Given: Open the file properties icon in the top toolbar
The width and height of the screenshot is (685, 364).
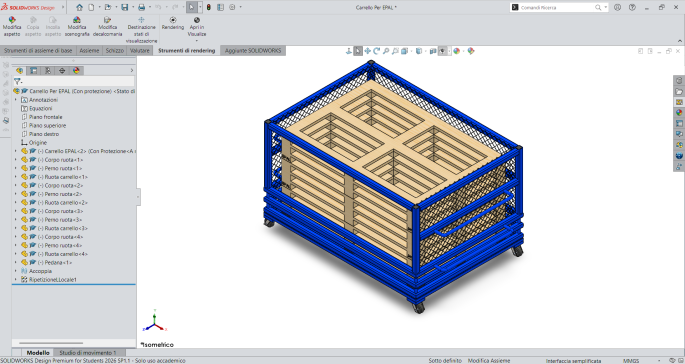Looking at the screenshot, I should point(221,7).
